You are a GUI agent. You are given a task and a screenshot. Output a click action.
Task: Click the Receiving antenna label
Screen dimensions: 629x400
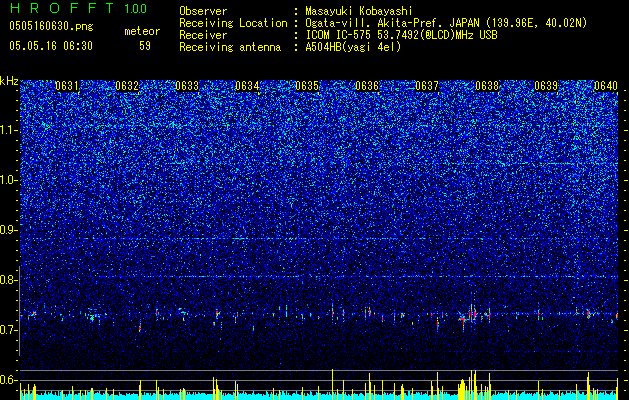pos(230,47)
